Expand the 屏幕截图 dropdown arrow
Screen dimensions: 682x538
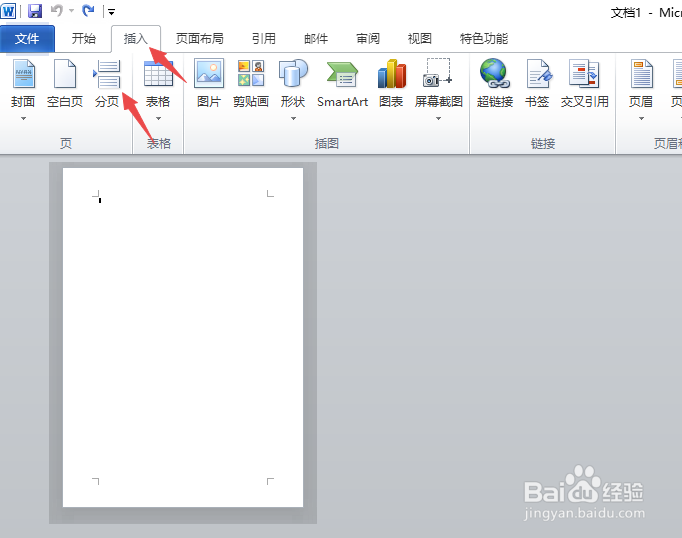point(438,118)
